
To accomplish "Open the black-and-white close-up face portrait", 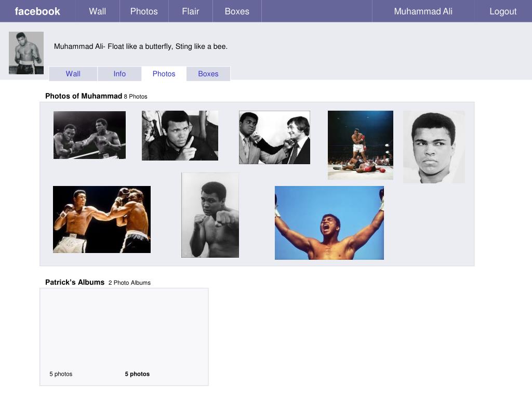I will pyautogui.click(x=434, y=147).
